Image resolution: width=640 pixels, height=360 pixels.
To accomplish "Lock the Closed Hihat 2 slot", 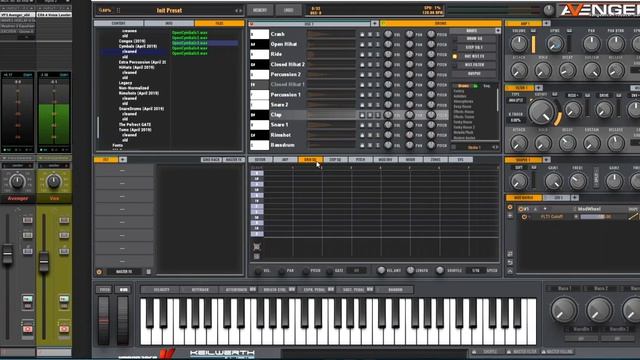I will pyautogui.click(x=362, y=64).
